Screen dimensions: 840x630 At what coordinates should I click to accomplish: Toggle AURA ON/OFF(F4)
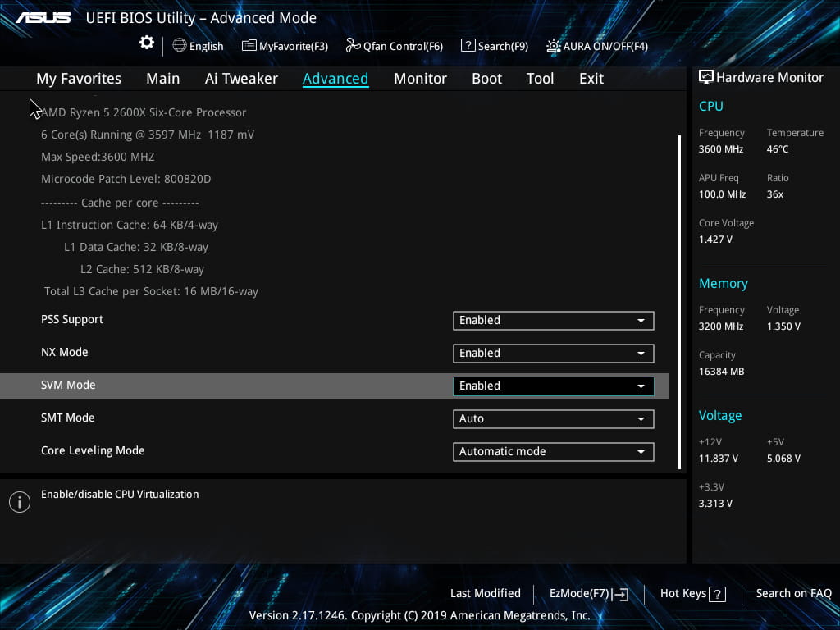click(597, 46)
